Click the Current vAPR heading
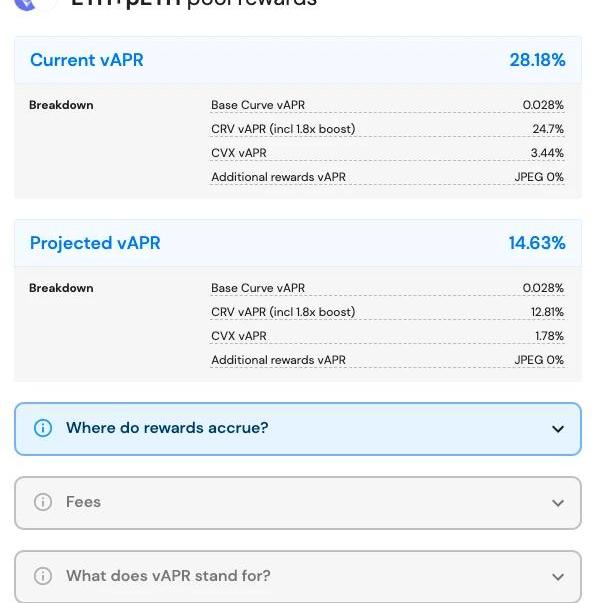 click(87, 60)
